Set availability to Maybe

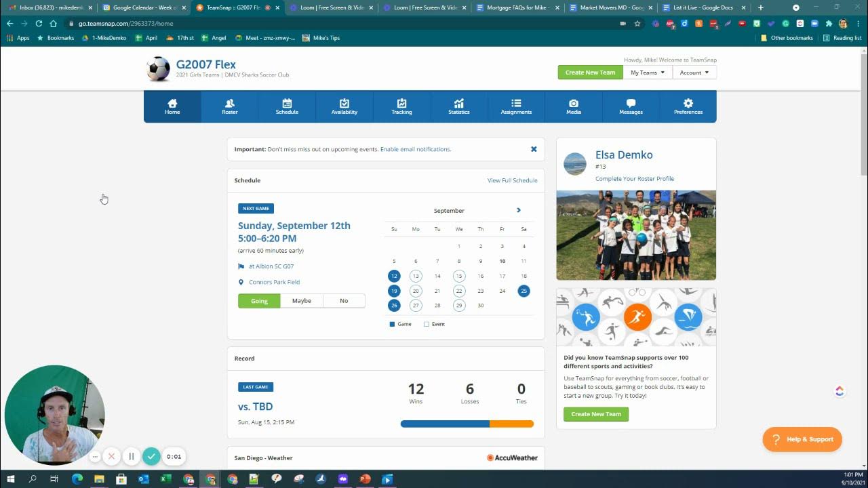(x=301, y=301)
